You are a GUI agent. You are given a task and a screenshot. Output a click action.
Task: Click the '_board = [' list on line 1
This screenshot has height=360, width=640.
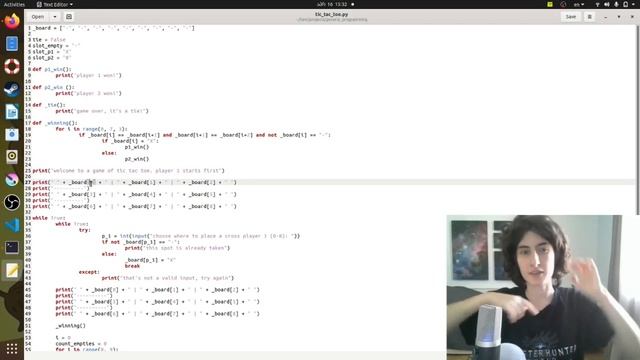[113, 28]
